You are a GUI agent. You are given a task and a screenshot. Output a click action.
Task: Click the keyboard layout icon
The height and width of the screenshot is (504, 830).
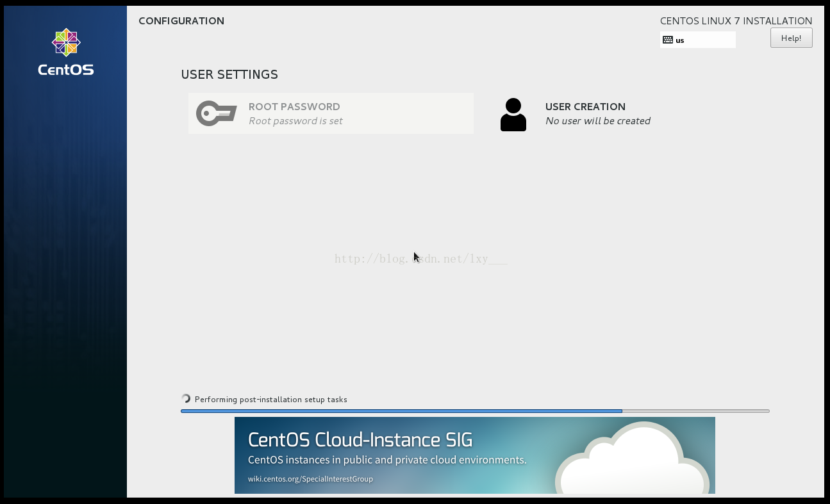point(668,40)
